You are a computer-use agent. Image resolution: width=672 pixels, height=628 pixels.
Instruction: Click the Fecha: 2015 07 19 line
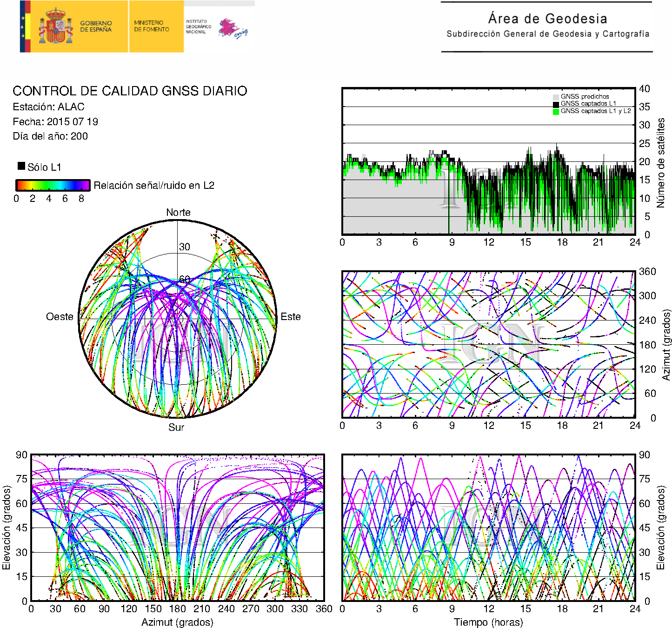coord(55,122)
